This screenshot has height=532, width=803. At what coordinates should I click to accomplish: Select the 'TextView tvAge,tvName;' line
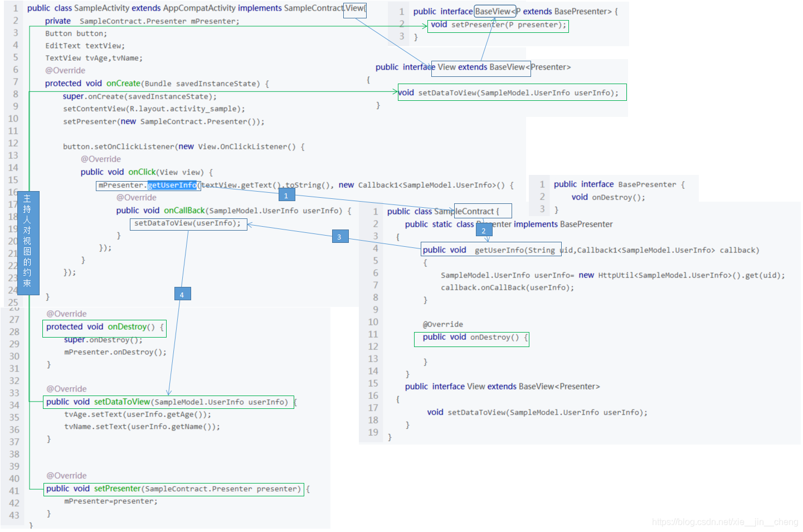(94, 58)
